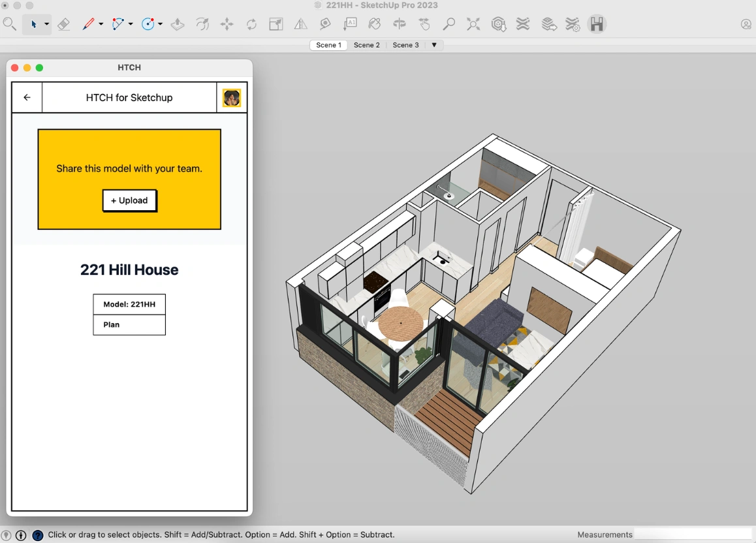Activate the Push/Pull tool
This screenshot has height=543, width=756.
[x=178, y=24]
